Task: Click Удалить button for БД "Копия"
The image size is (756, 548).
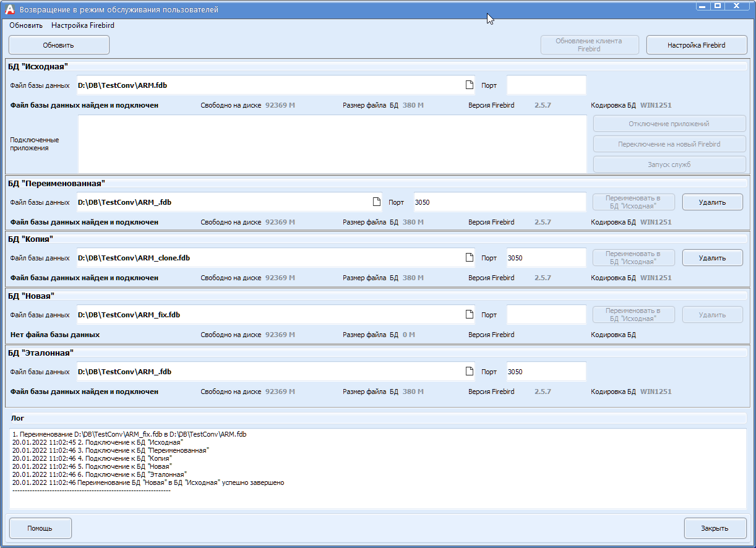Action: tap(713, 257)
